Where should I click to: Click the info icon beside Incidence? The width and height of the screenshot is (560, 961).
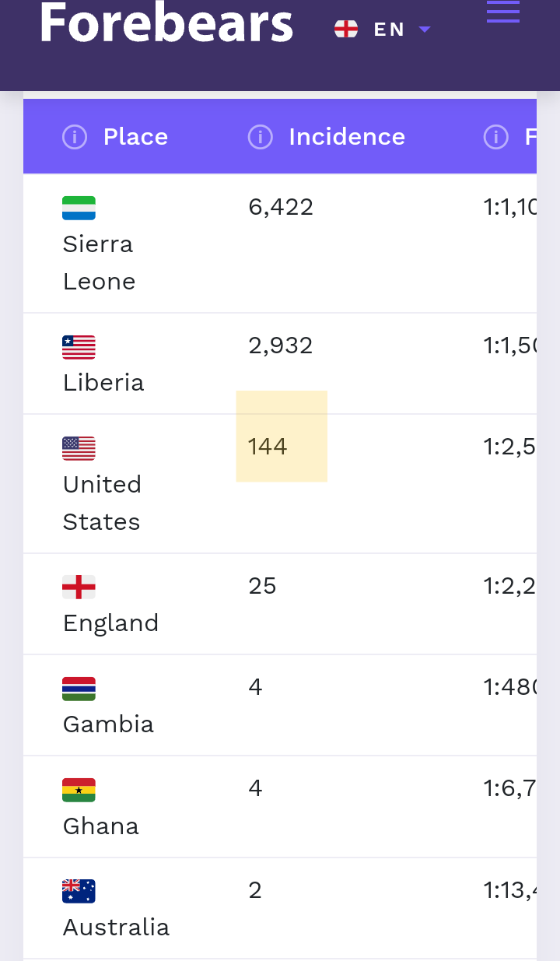(x=260, y=138)
